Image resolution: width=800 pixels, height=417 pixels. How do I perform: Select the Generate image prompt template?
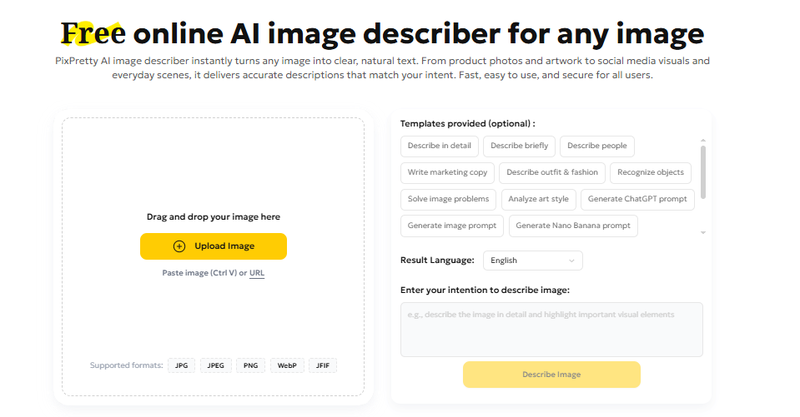click(x=452, y=226)
